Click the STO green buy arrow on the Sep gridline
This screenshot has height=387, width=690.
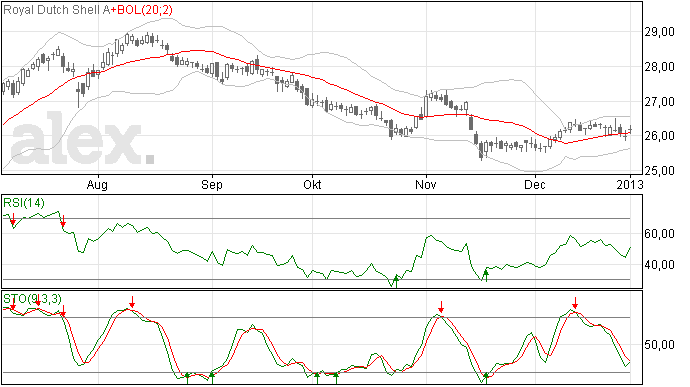(x=212, y=378)
